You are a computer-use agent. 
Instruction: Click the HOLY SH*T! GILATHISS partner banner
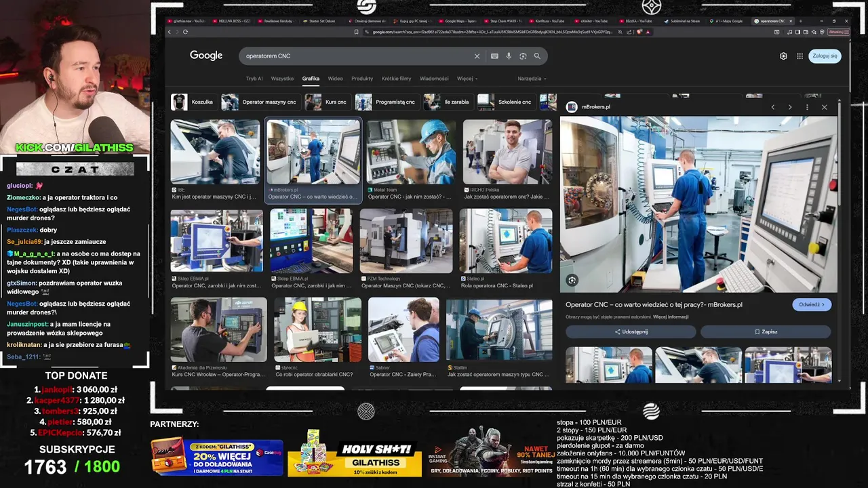click(x=354, y=453)
